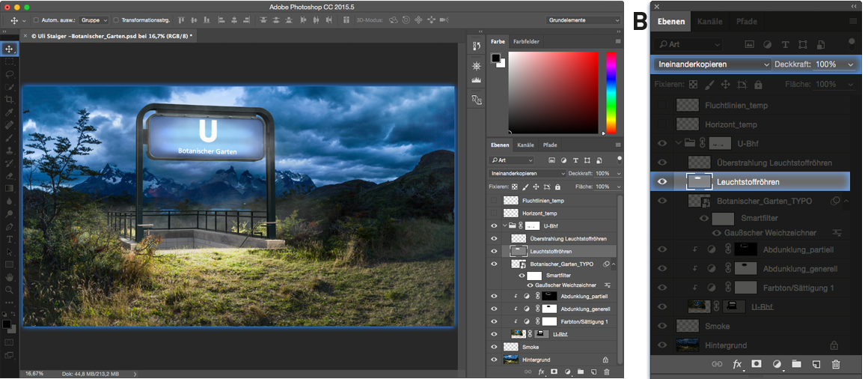Click new adjustment layer icon in panel B
Screen dimensions: 868x379
point(777,364)
